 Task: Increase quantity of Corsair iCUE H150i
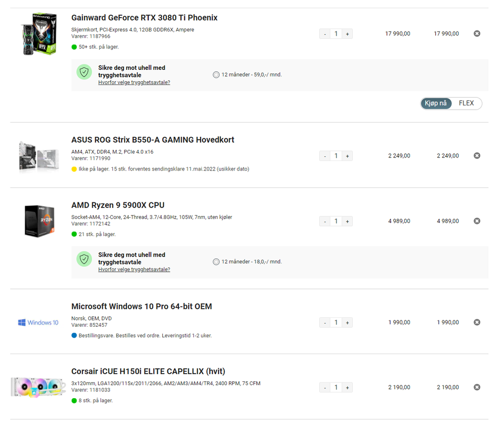click(347, 387)
